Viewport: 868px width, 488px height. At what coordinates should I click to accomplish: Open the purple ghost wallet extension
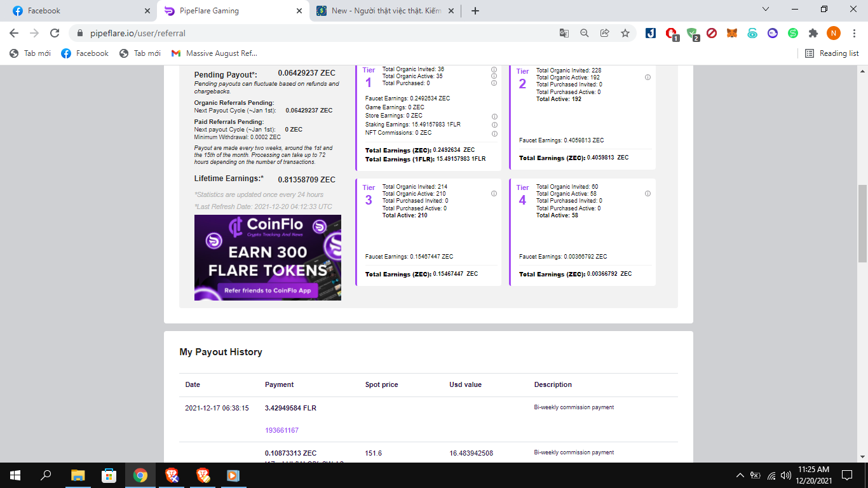click(x=773, y=33)
